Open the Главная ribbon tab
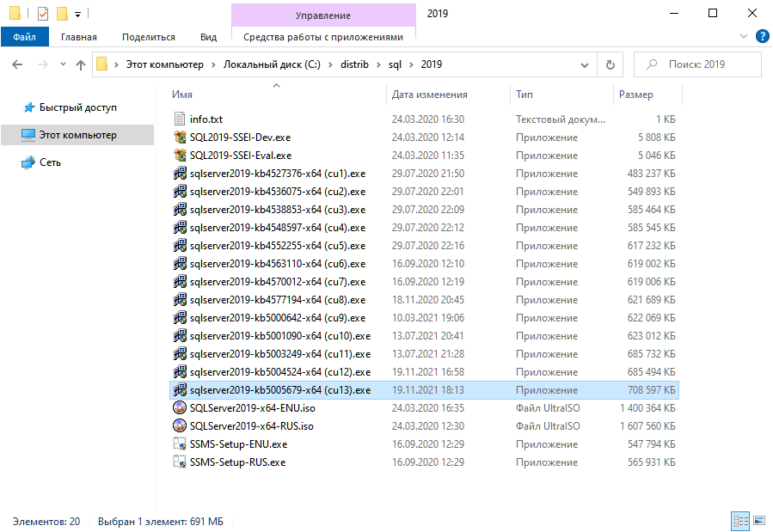 click(x=79, y=37)
